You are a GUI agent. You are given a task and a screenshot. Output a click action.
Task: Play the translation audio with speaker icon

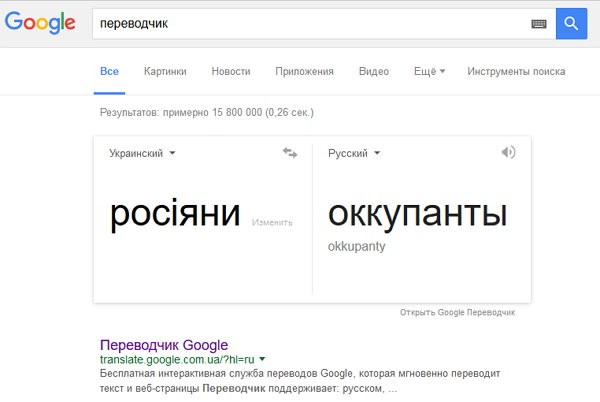509,152
